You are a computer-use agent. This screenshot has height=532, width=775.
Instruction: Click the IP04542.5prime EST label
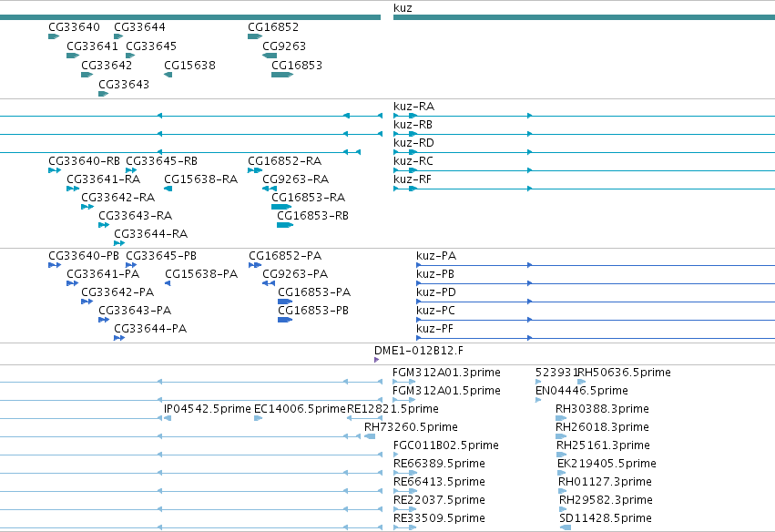[208, 409]
